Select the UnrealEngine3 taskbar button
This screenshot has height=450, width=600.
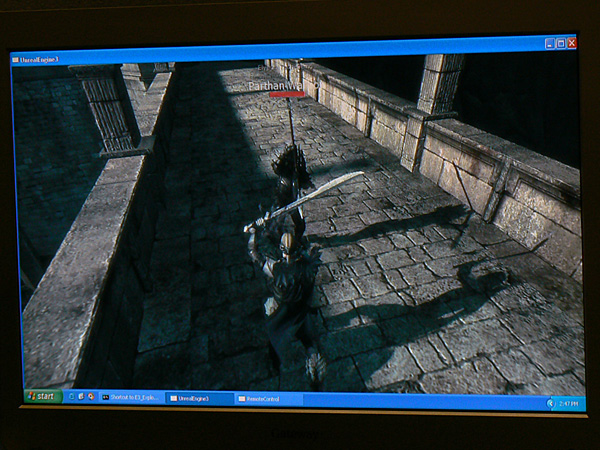(199, 398)
